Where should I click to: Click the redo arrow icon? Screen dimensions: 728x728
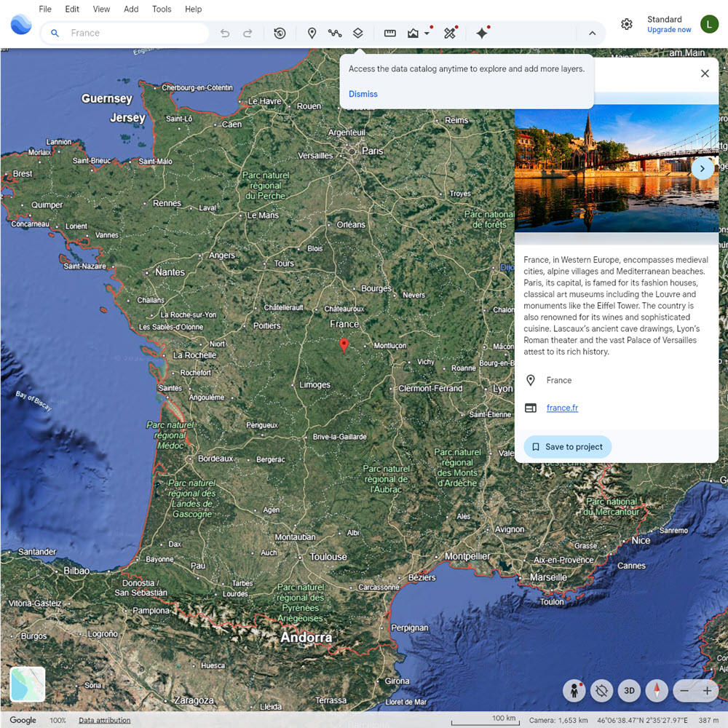[248, 33]
